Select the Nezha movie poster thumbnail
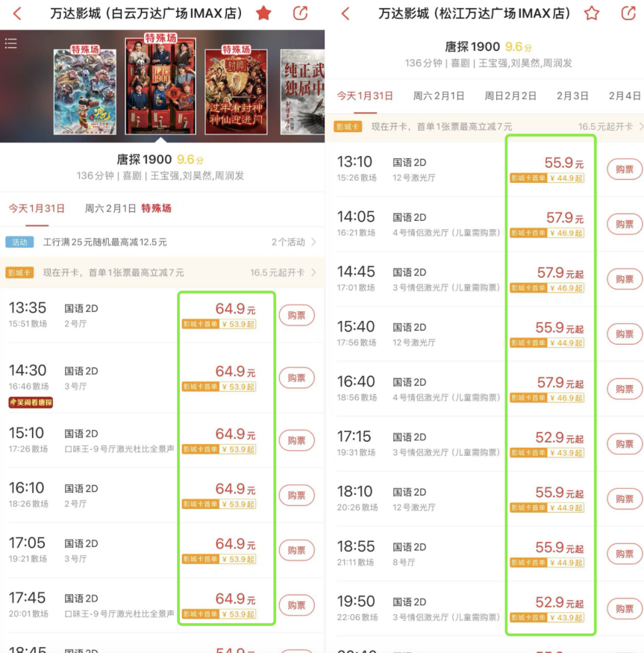Screen dimensions: 644x653 [85, 90]
